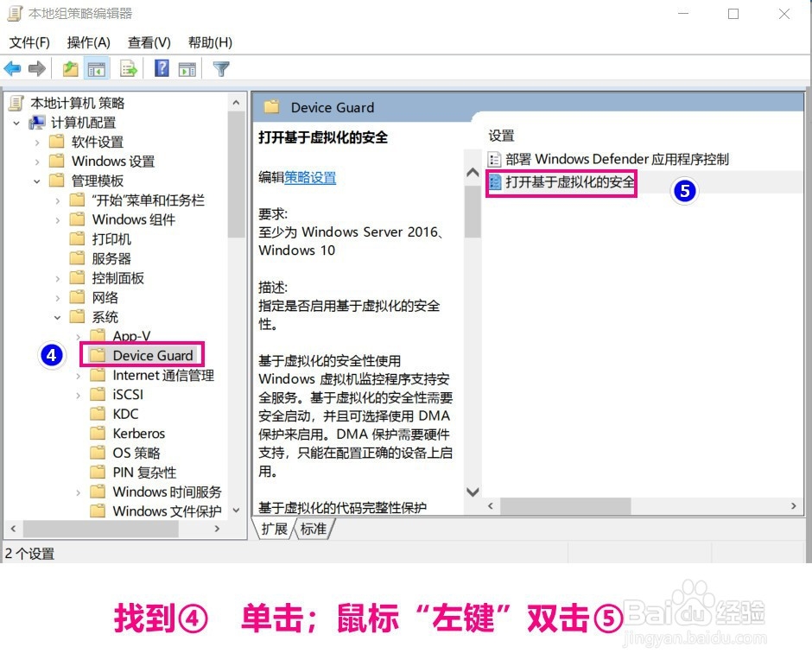
Task: Collapse the 系统 tree branch
Action: coord(57,316)
